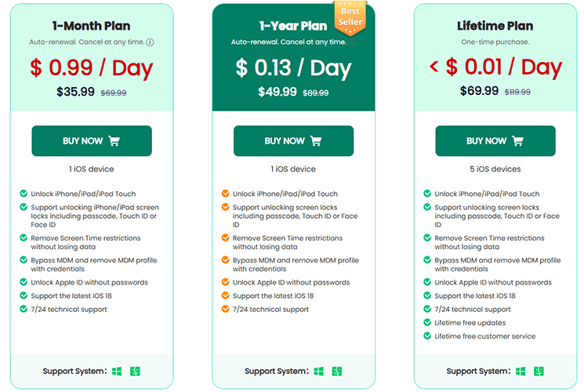This screenshot has width=584, height=392.
Task: Click Mac icon in Lifetime Plan support system
Action: click(x=539, y=371)
